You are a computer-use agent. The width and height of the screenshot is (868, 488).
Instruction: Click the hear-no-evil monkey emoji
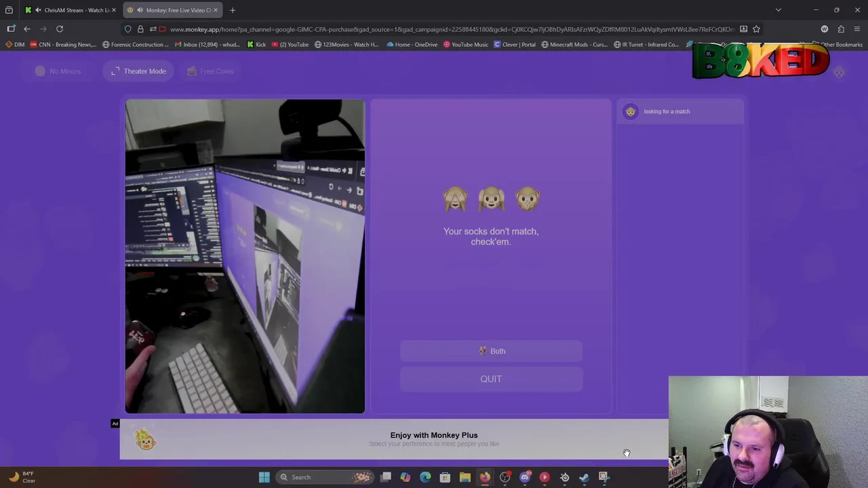coord(491,199)
